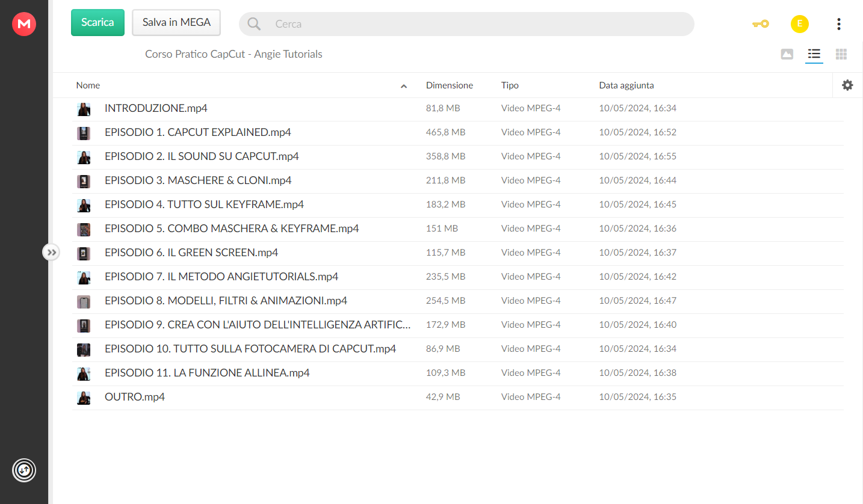Sort files by Dimensione column

pos(450,85)
